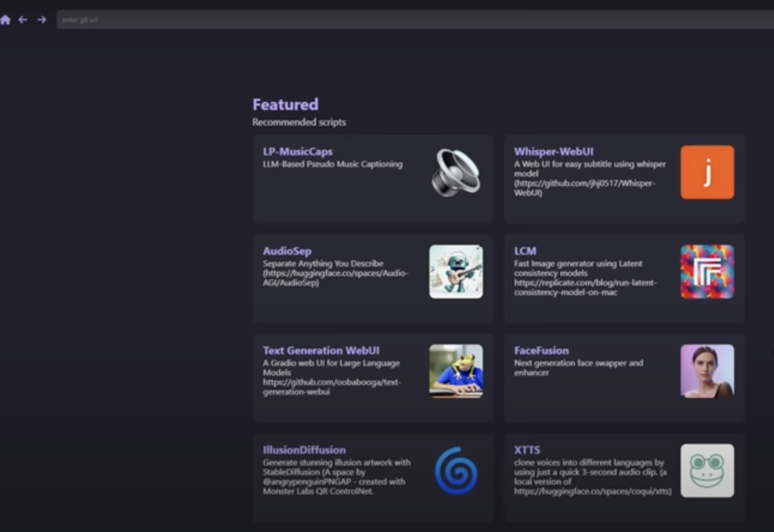Open the IllusionDiffusion script title
The height and width of the screenshot is (532, 774).
click(304, 450)
